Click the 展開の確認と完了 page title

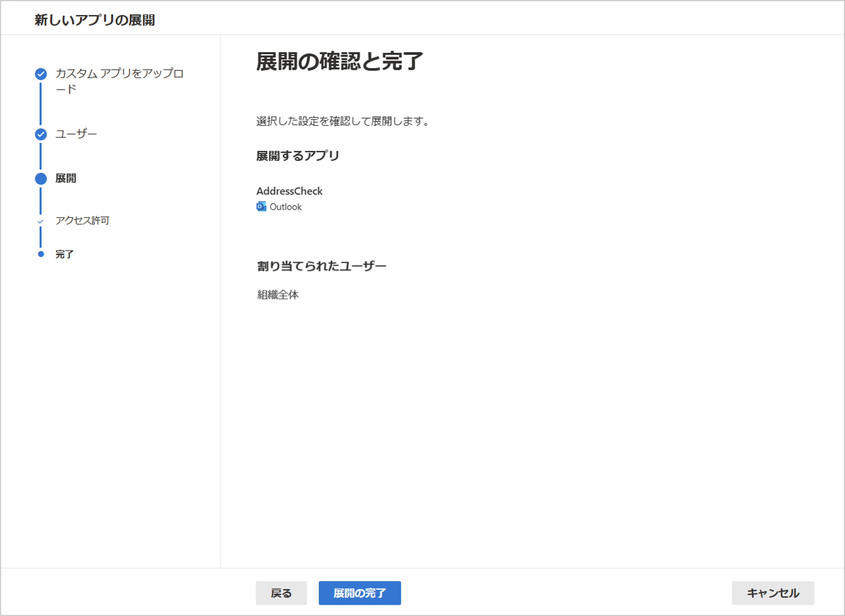point(339,61)
